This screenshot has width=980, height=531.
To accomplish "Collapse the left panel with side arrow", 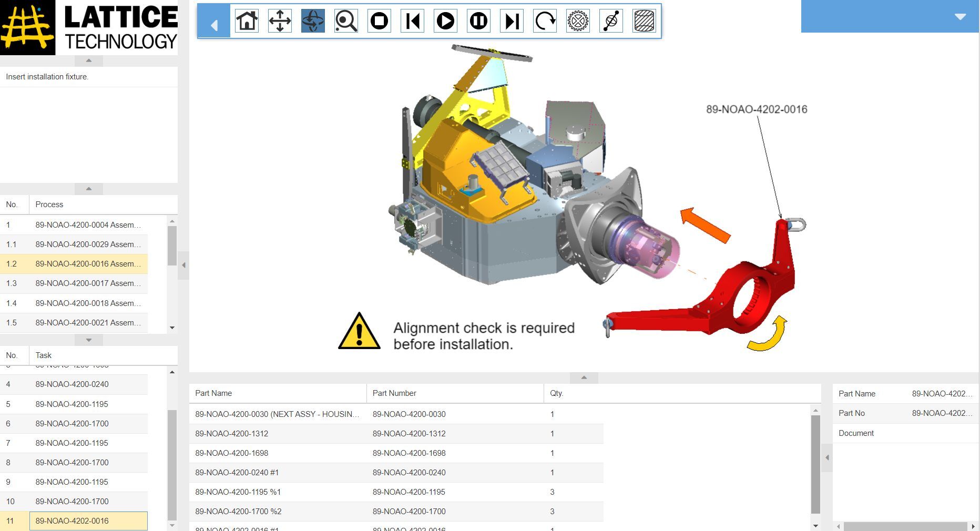I will pyautogui.click(x=183, y=265).
